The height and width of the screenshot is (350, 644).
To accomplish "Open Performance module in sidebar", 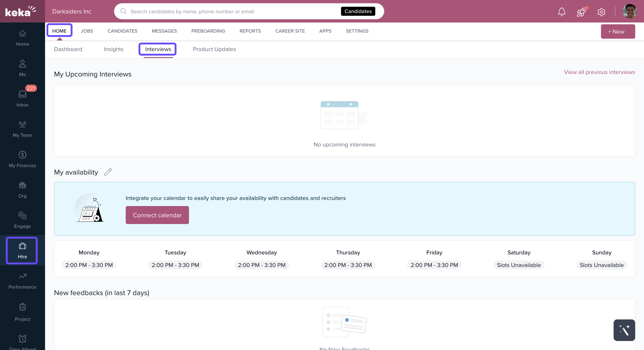I will [22, 280].
